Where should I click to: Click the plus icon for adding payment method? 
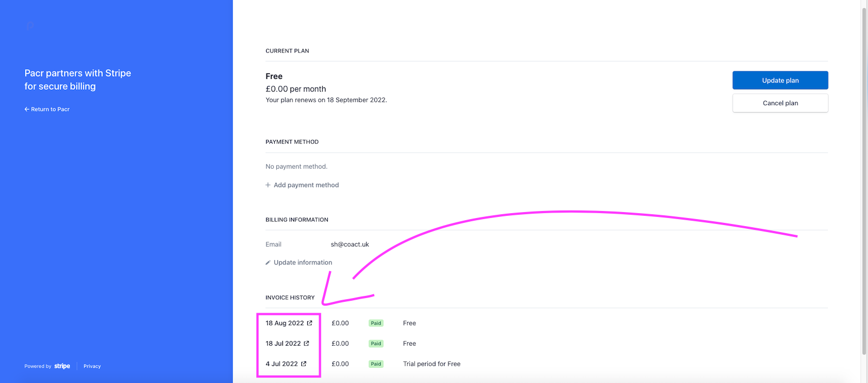coord(268,185)
